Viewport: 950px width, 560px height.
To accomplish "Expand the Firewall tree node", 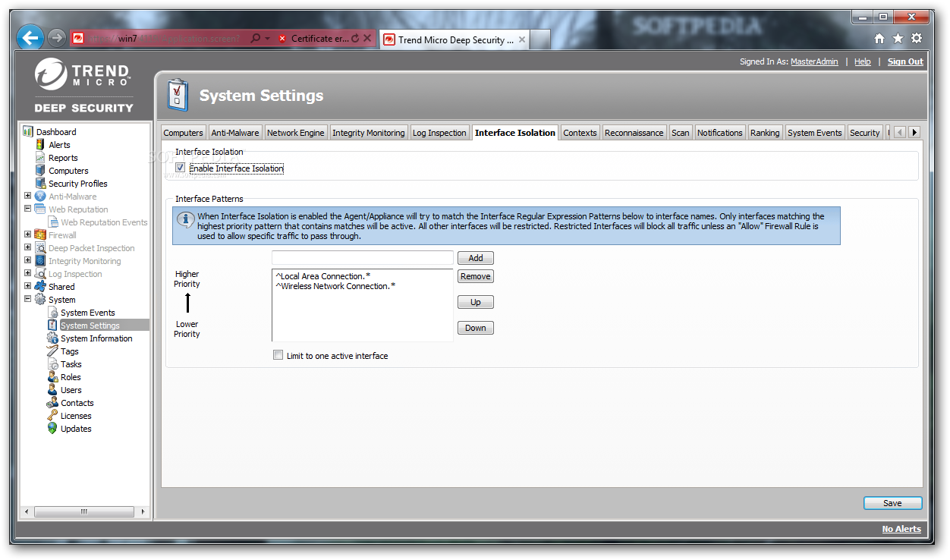I will point(28,234).
